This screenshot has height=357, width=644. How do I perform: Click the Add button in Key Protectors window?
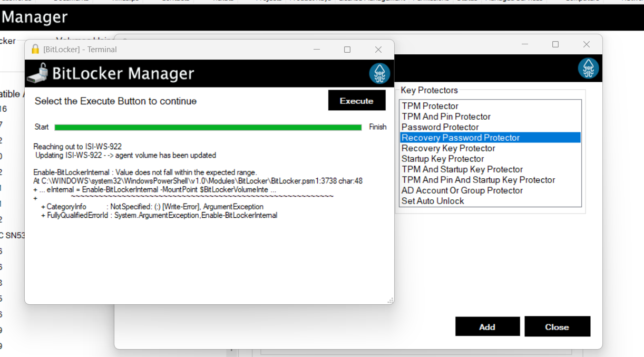487,327
